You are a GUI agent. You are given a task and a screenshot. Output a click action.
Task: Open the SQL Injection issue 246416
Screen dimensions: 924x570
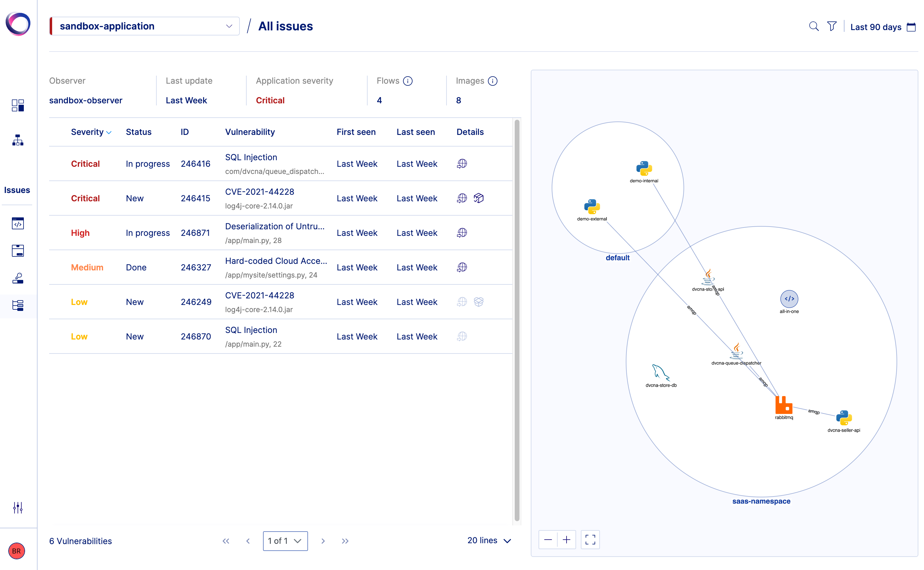click(251, 157)
